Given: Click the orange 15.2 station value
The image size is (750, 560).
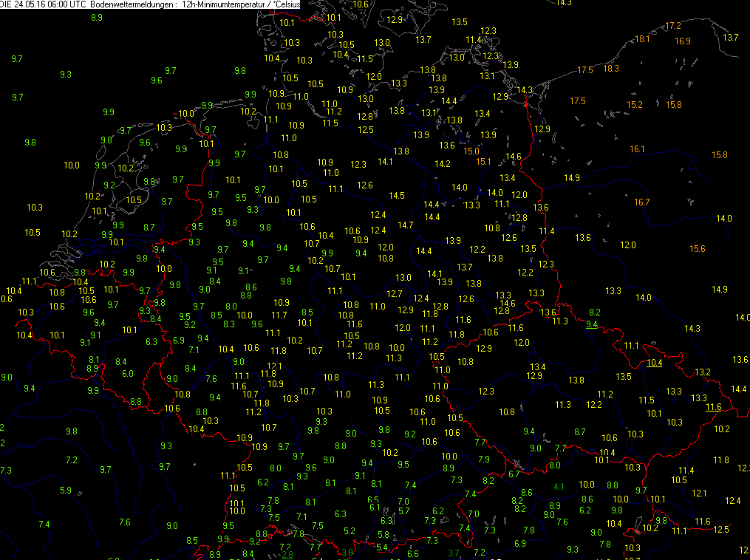Looking at the screenshot, I should tap(635, 105).
